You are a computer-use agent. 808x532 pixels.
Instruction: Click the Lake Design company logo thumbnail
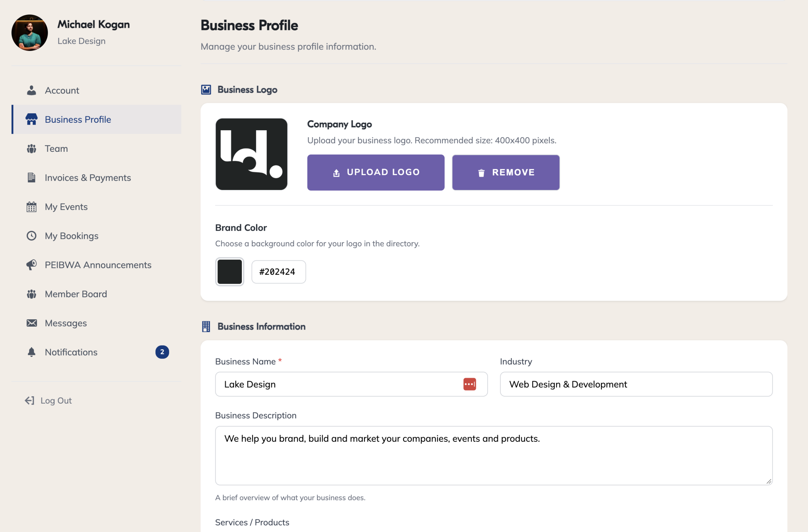[251, 154]
